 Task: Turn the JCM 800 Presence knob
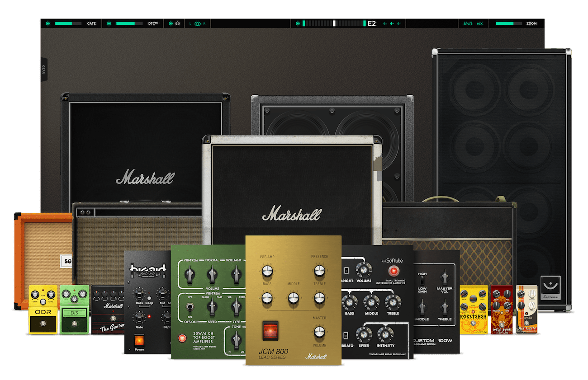point(319,270)
